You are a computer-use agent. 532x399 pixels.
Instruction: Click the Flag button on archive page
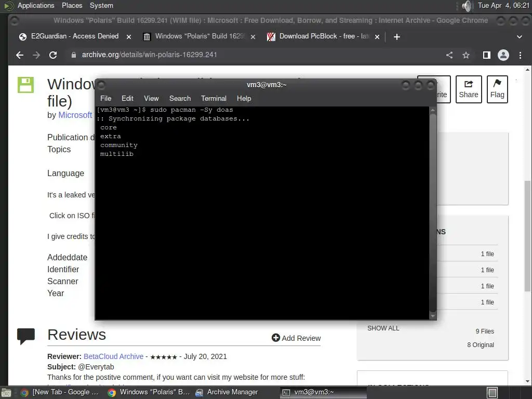pyautogui.click(x=497, y=89)
